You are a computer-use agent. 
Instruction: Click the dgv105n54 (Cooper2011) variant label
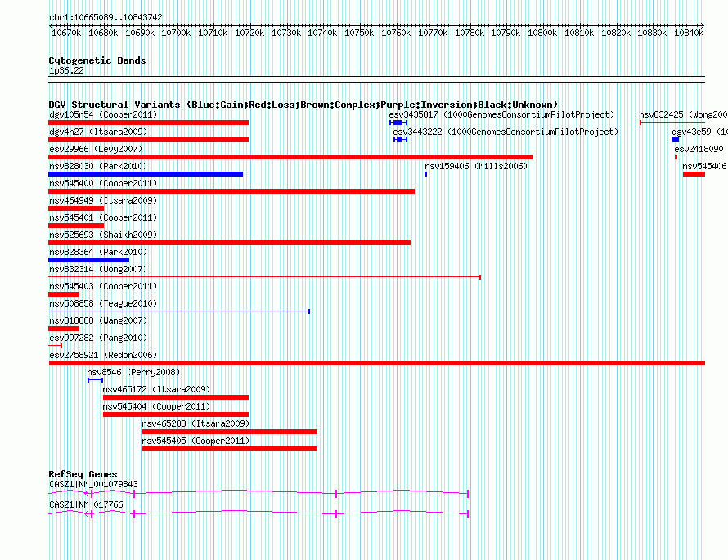coord(103,114)
